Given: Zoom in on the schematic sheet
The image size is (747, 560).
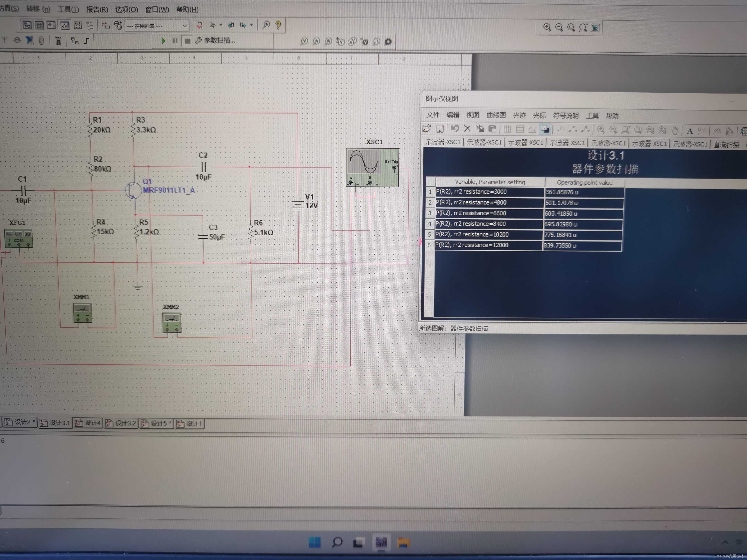Looking at the screenshot, I should point(547,27).
